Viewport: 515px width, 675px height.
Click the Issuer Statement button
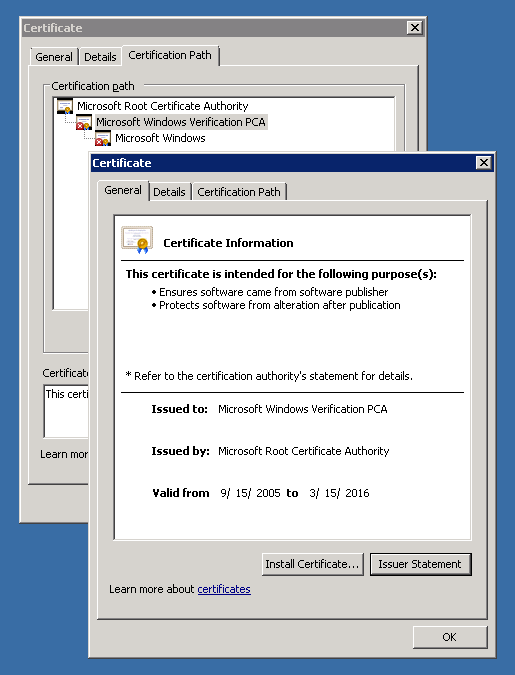(x=420, y=564)
